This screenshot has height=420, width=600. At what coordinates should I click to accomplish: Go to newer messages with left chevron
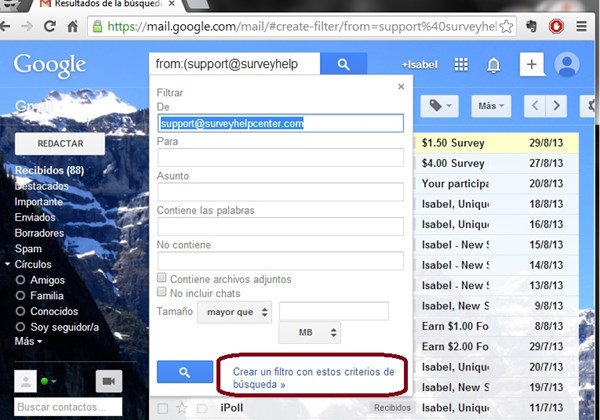click(x=535, y=106)
